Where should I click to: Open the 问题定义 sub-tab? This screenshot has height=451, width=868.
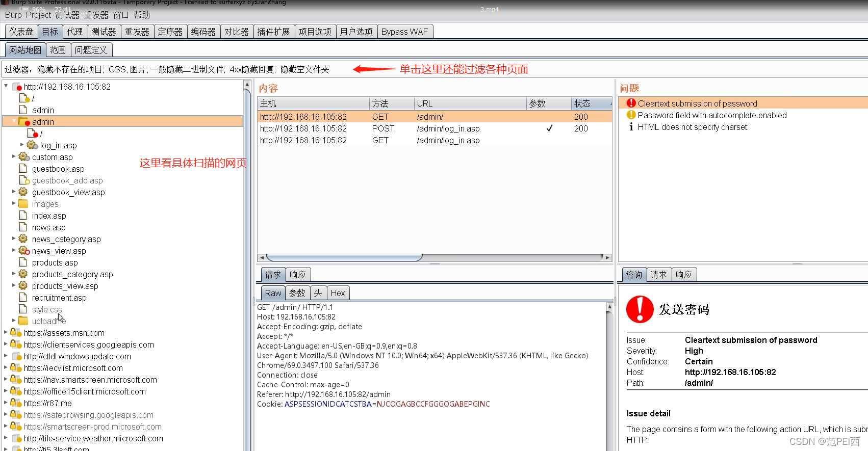click(x=91, y=50)
